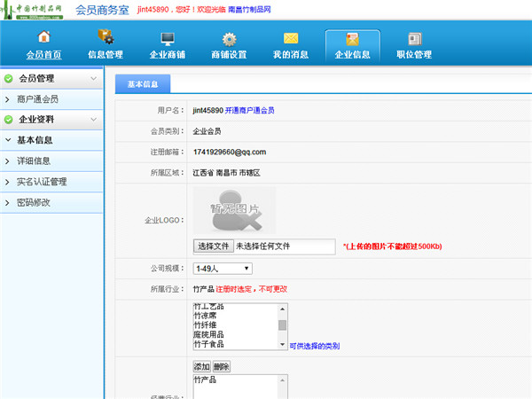
Task: Select 竹纤维 in the category list
Action: pyautogui.click(x=209, y=325)
